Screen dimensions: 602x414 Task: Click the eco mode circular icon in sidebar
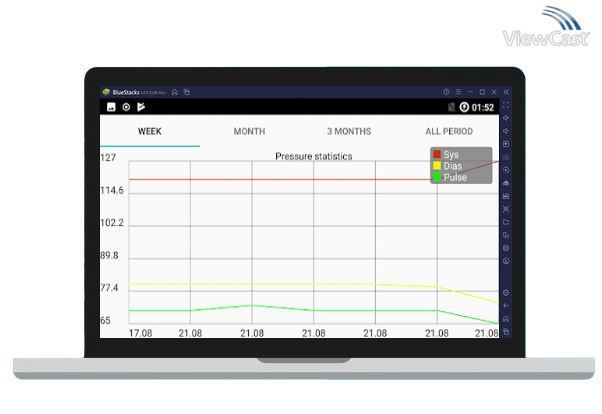coord(506,261)
